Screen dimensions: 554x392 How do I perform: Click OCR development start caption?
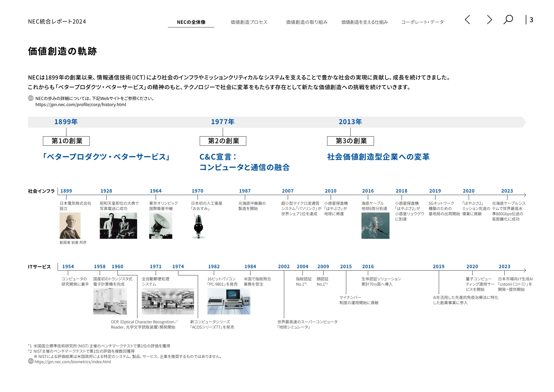tap(144, 324)
